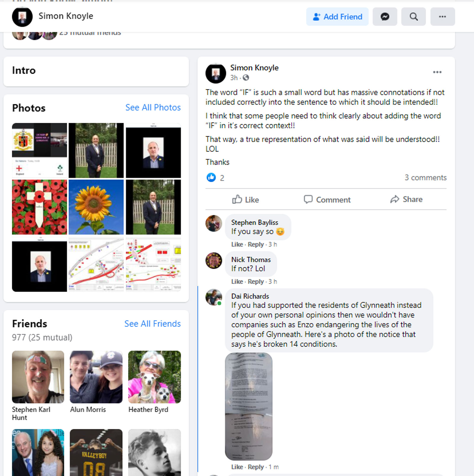The height and width of the screenshot is (476, 474).
Task: Open the See All Friends link
Action: [152, 324]
